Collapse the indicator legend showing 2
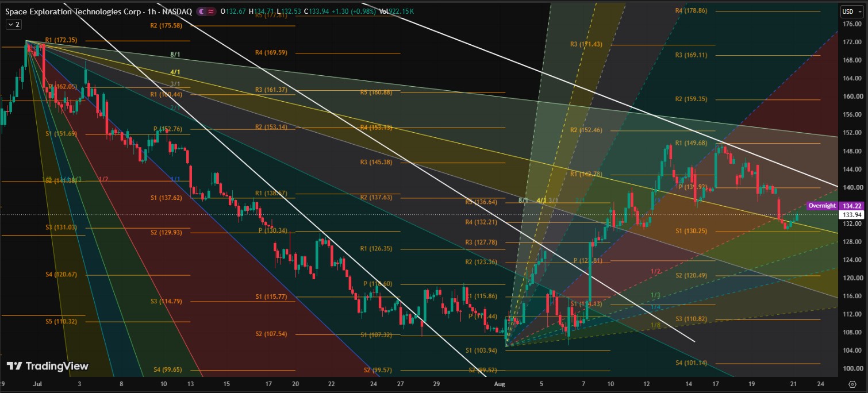 13,24
